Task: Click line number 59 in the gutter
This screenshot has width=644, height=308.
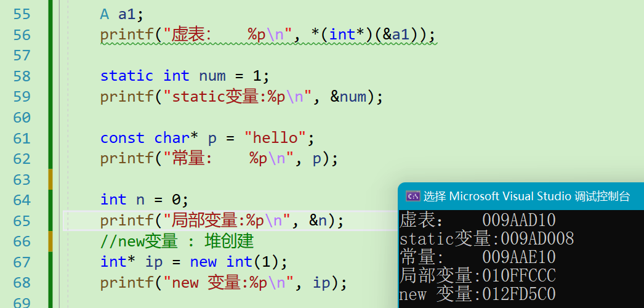Action: [x=22, y=97]
